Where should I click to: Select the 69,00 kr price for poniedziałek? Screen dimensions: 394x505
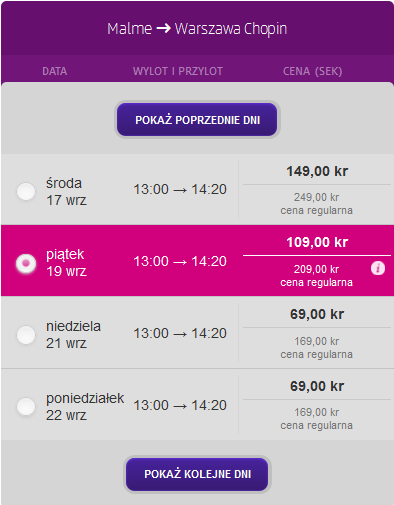[317, 386]
